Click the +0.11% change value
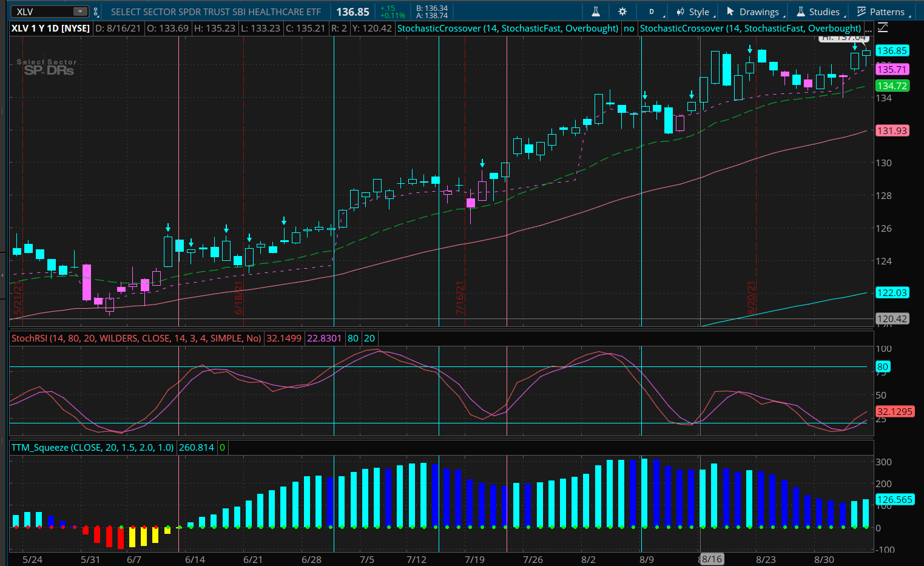924x566 pixels. pyautogui.click(x=393, y=16)
